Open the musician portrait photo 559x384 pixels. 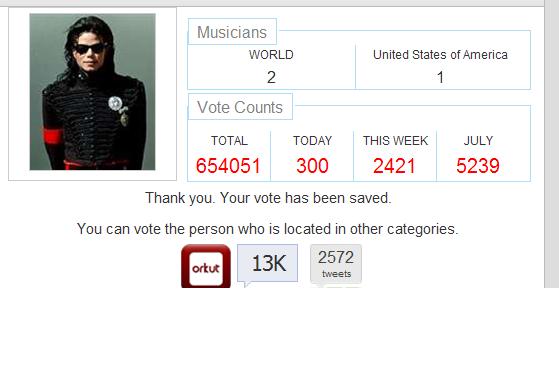point(92,92)
